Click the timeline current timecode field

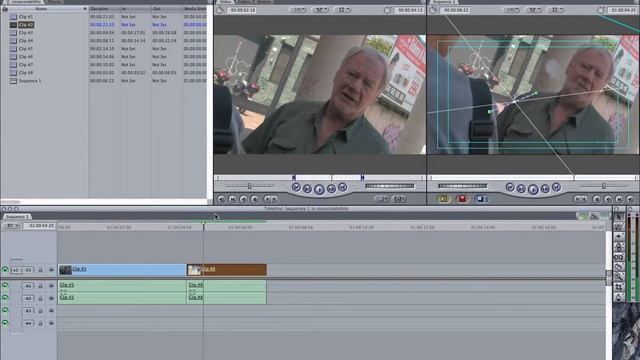(40, 226)
